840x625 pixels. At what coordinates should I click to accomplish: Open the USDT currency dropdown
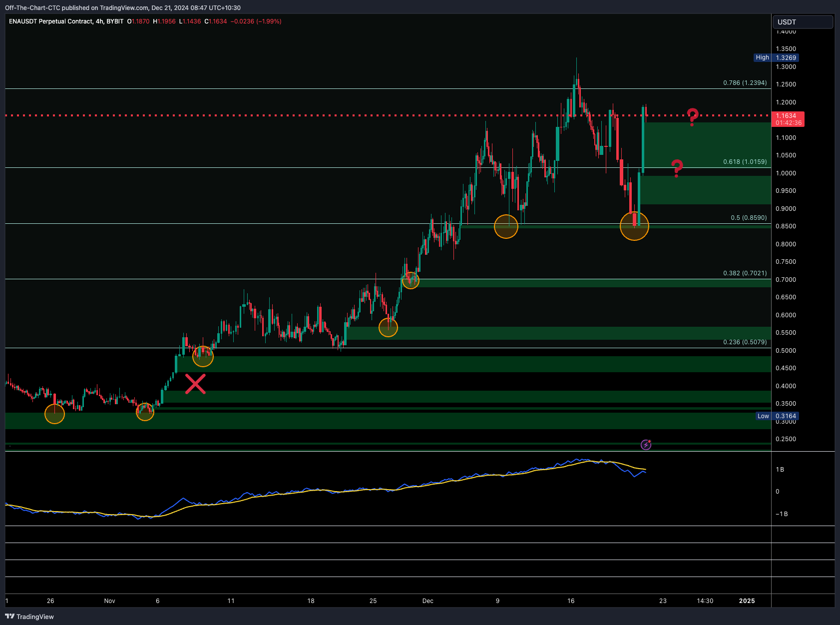pos(803,22)
